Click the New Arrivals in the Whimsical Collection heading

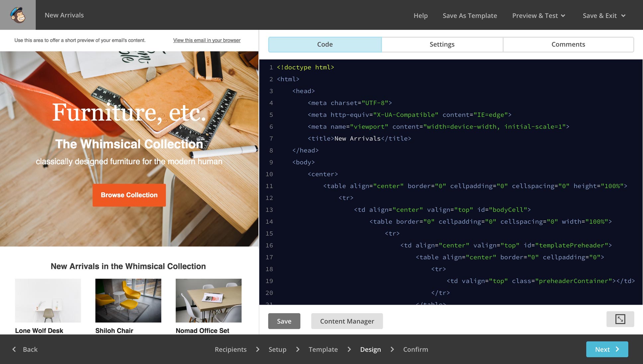click(x=128, y=266)
